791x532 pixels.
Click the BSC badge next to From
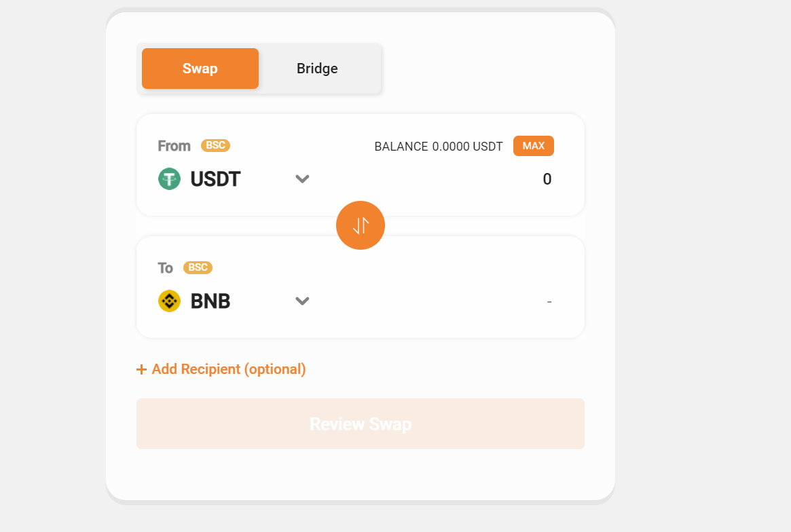tap(215, 145)
